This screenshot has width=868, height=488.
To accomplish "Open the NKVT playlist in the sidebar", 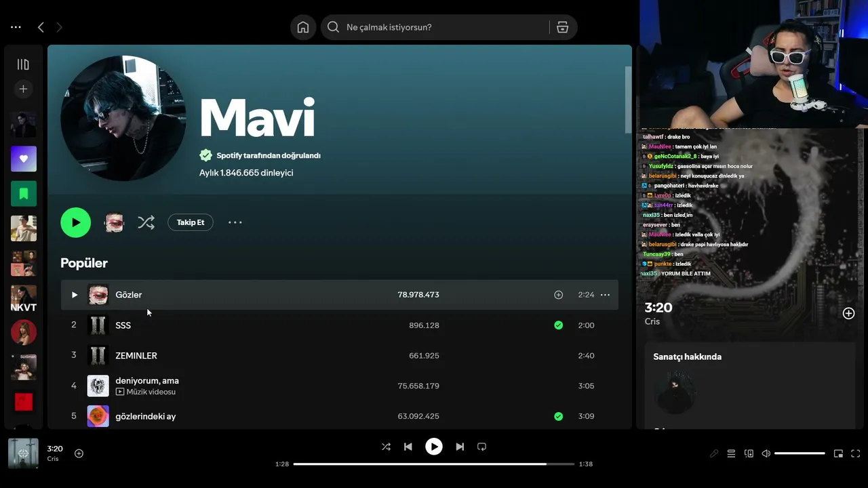I will (24, 299).
